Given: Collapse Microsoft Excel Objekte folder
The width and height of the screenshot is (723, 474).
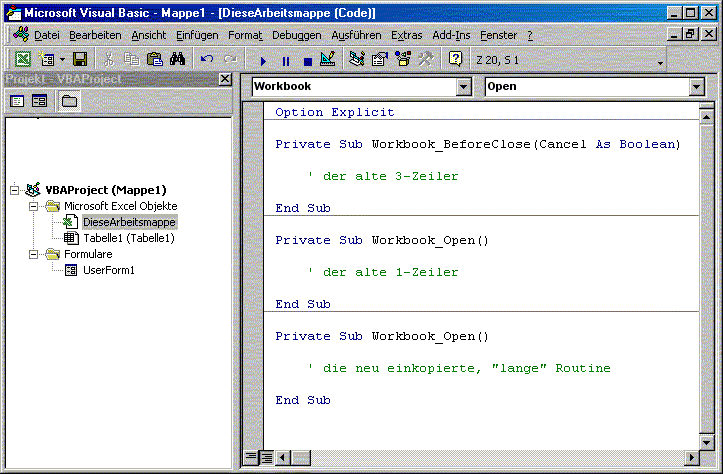Looking at the screenshot, I should click(x=34, y=206).
